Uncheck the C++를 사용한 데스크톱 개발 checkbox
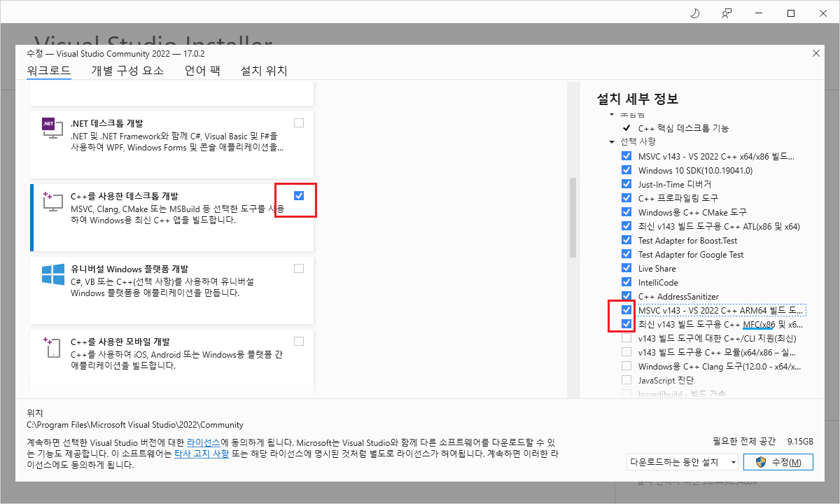This screenshot has width=840, height=504. pyautogui.click(x=299, y=196)
